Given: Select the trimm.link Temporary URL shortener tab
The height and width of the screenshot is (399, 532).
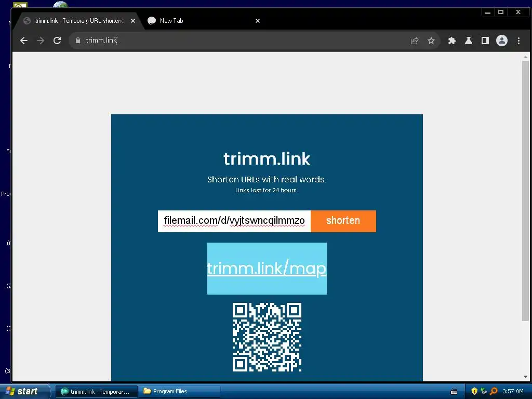Looking at the screenshot, I should click(x=79, y=21).
